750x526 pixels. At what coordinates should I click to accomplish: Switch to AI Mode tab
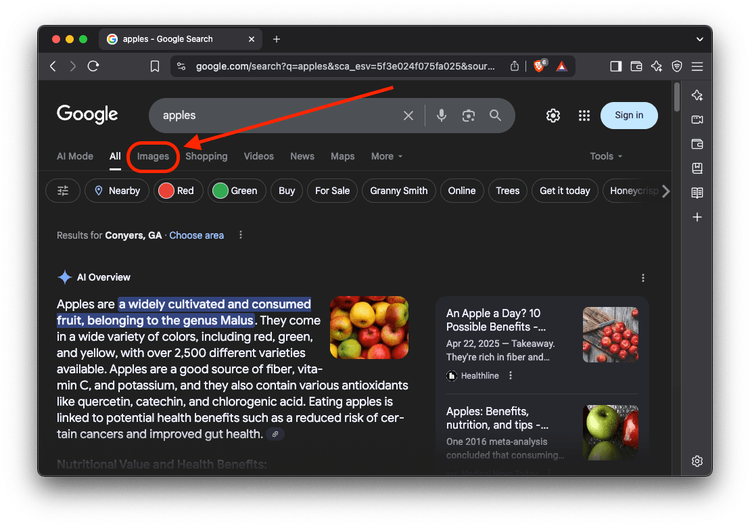click(x=75, y=156)
